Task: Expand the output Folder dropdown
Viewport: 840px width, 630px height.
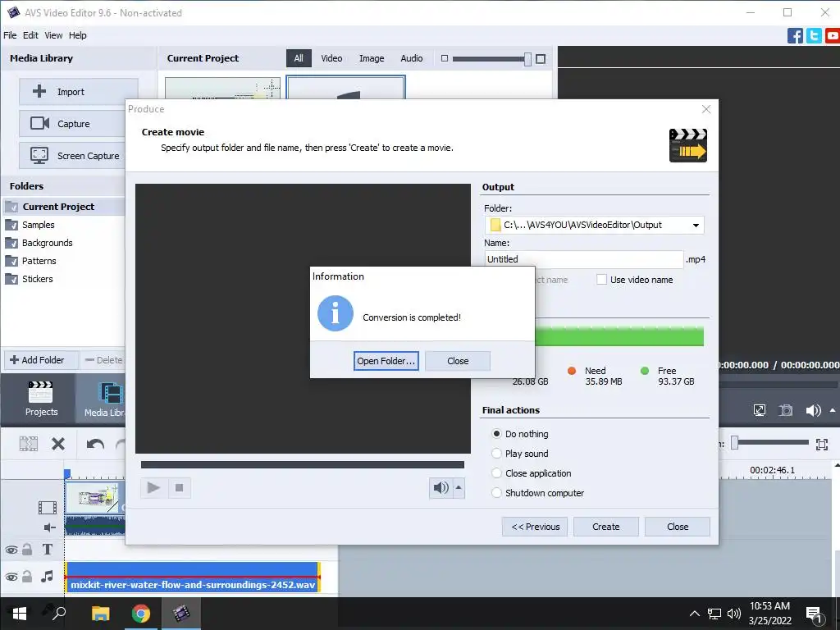Action: (696, 225)
